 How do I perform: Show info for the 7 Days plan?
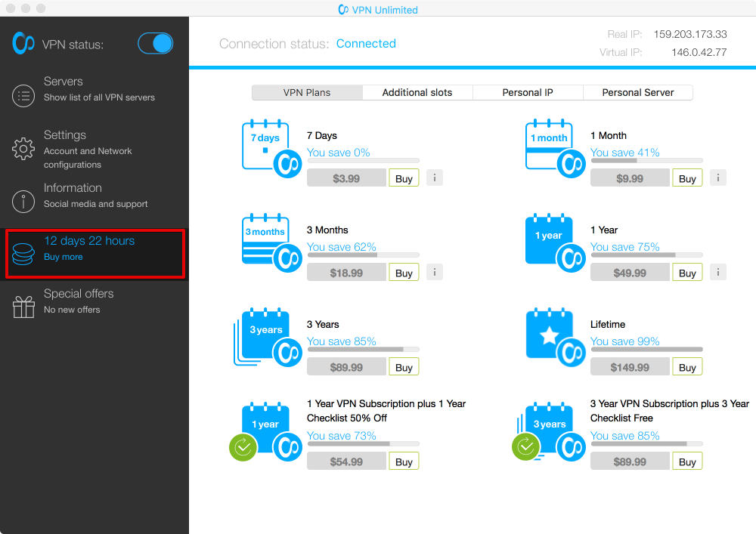click(x=435, y=177)
